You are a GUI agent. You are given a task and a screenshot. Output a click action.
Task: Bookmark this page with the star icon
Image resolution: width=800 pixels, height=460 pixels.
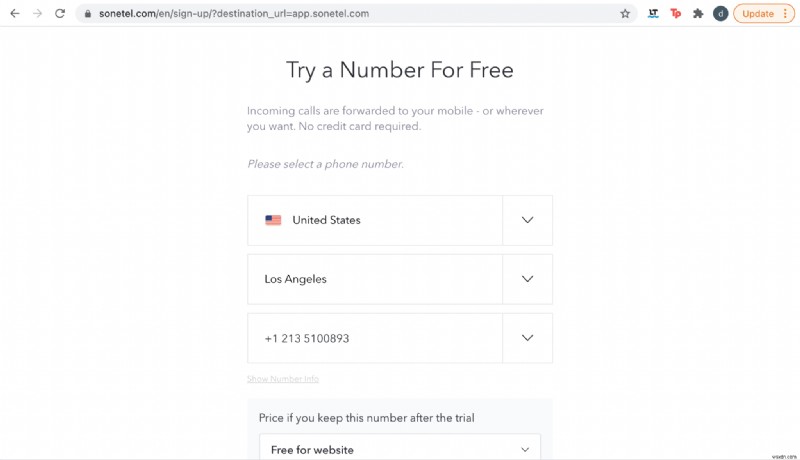point(625,14)
